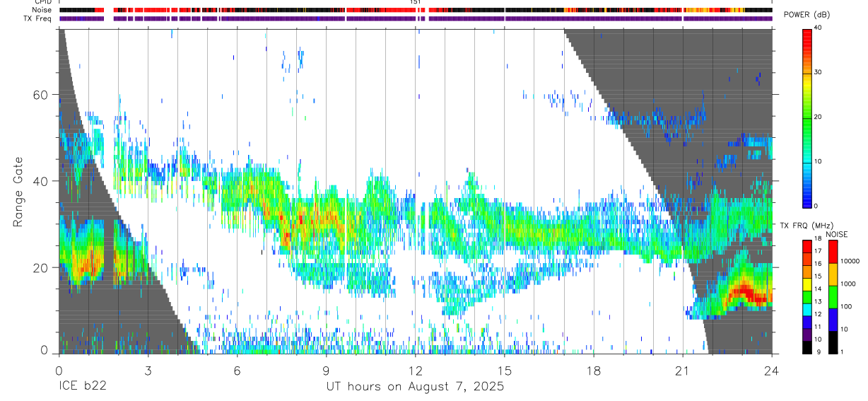Click the ICE b22 radar beam label

pyautogui.click(x=82, y=387)
